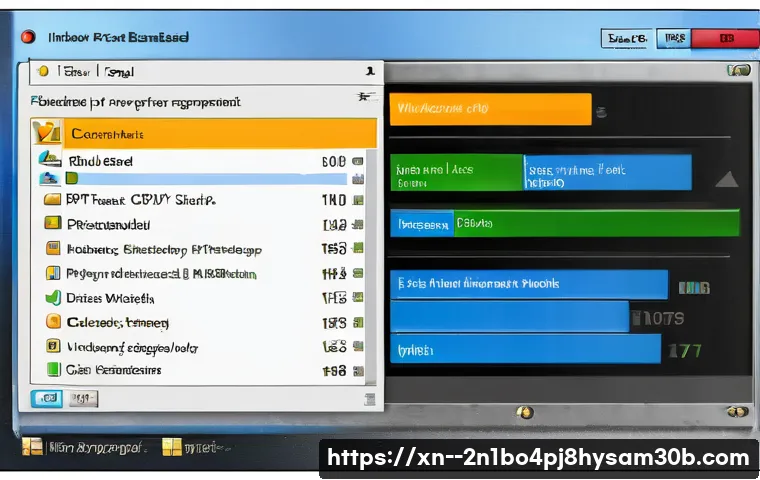Click the grey button beside the blue bottom button
The height and width of the screenshot is (480, 760).
click(83, 399)
